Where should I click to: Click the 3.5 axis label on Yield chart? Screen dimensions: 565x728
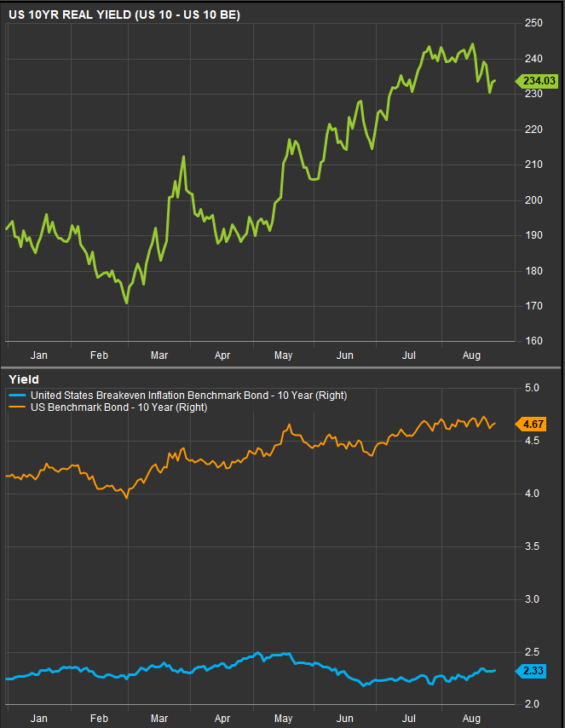pos(532,546)
